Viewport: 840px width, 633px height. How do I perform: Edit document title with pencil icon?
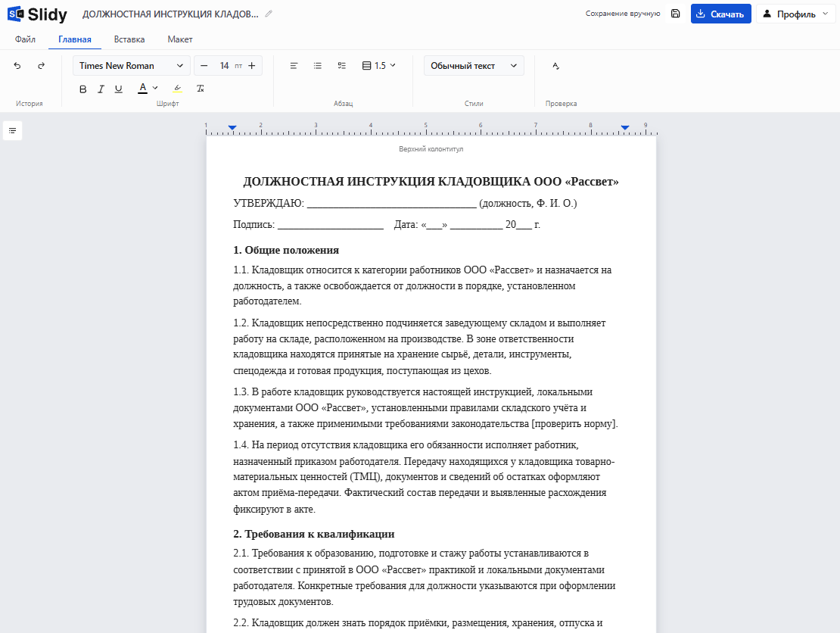point(269,14)
